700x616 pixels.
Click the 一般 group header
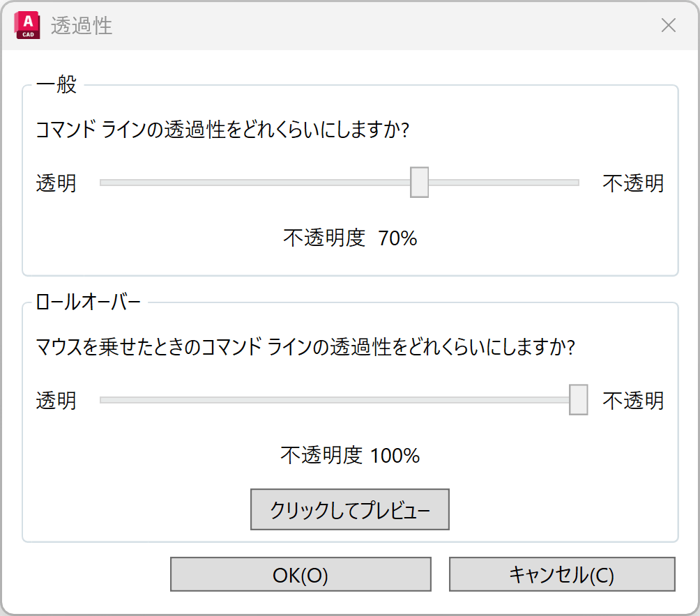56,86
